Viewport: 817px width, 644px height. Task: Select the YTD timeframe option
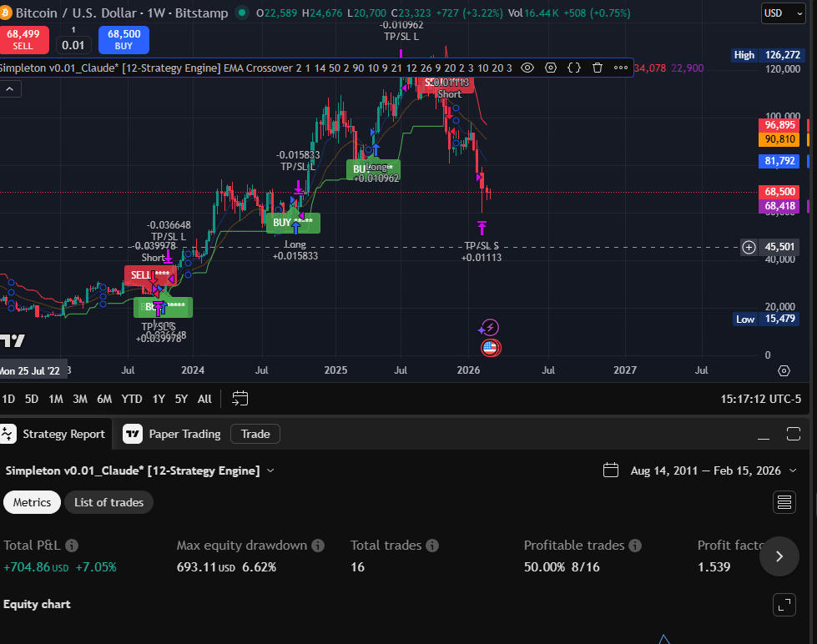131,399
